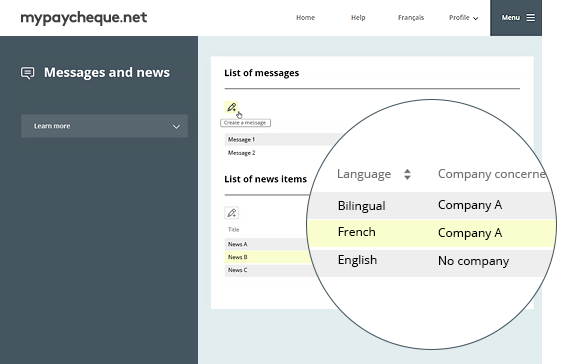Click the List of news items heading
Image resolution: width=578 pixels, height=364 pixels.
click(x=265, y=179)
